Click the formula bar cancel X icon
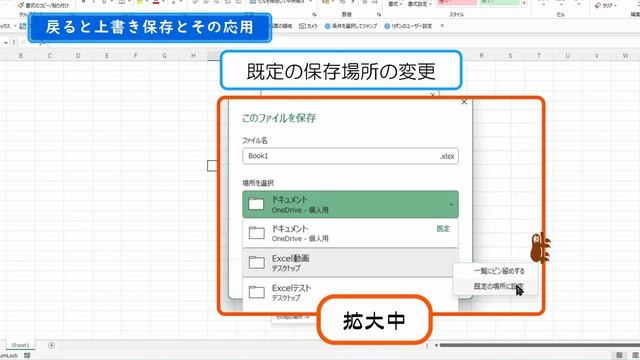This screenshot has height=360, width=640. tap(23, 42)
